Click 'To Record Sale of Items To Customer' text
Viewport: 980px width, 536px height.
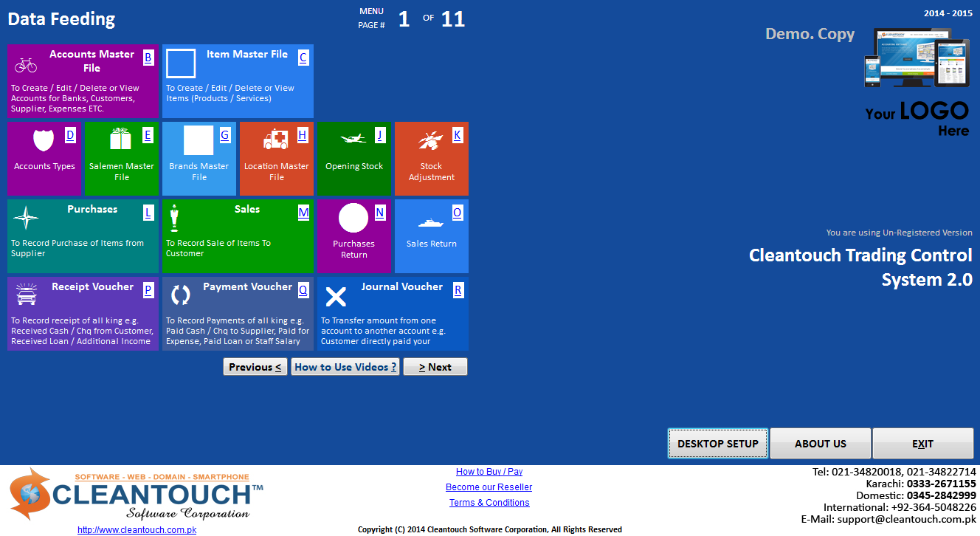pos(218,248)
